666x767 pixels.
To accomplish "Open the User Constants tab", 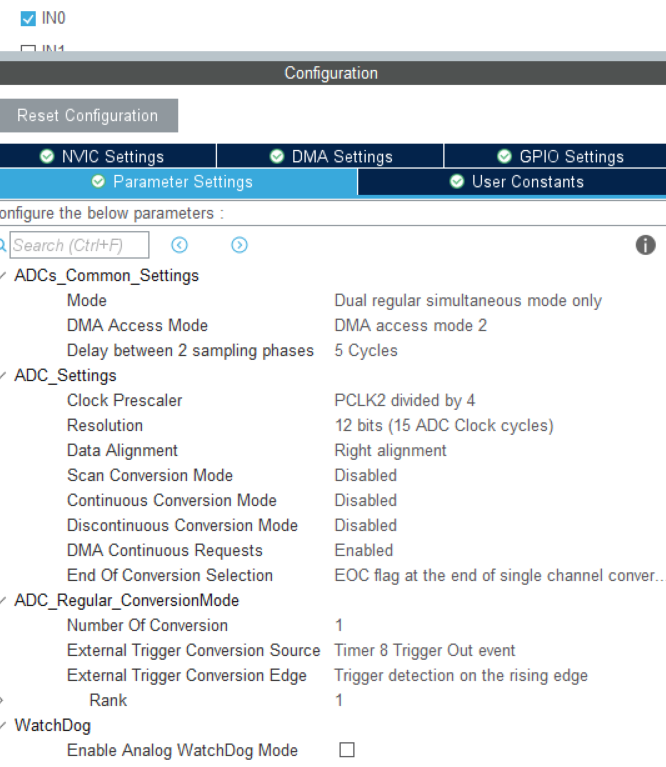I will [x=512, y=182].
